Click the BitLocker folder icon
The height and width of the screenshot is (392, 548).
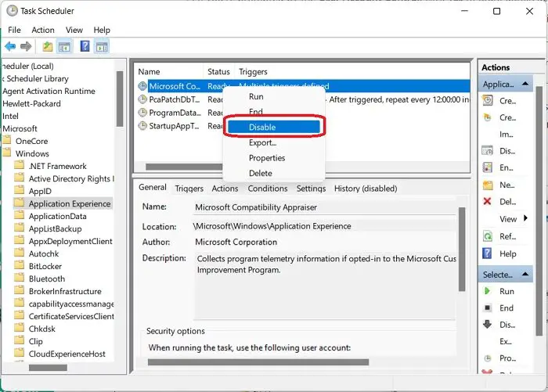pyautogui.click(x=20, y=266)
